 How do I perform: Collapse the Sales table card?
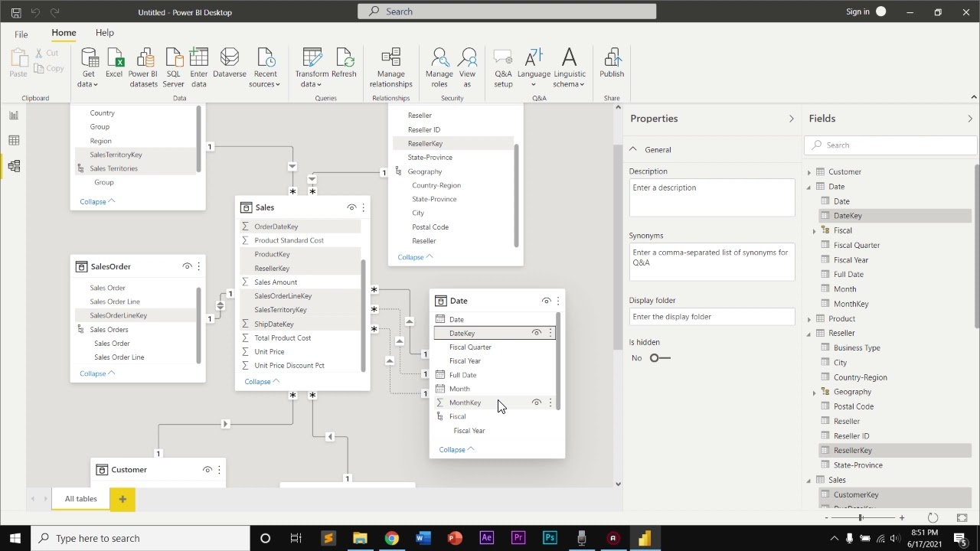coord(262,382)
